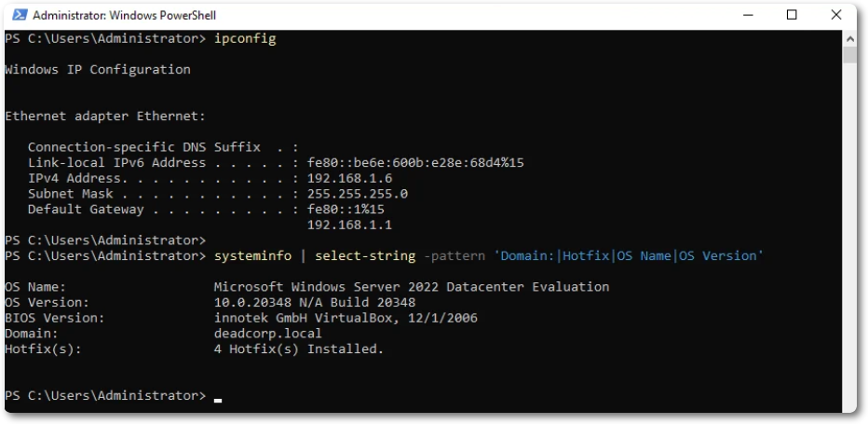868x424 pixels.
Task: Click the 'BIOS Version:' label
Action: (55, 318)
